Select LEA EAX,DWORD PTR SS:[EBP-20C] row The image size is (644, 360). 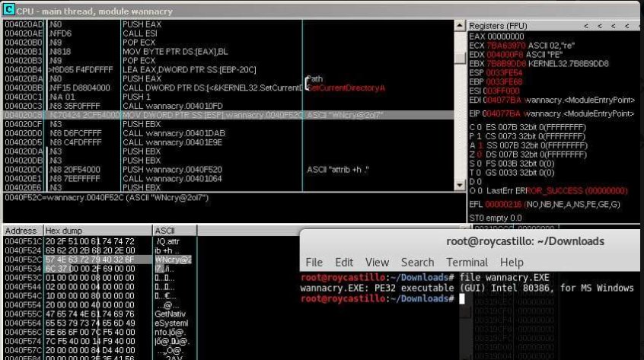point(228,70)
